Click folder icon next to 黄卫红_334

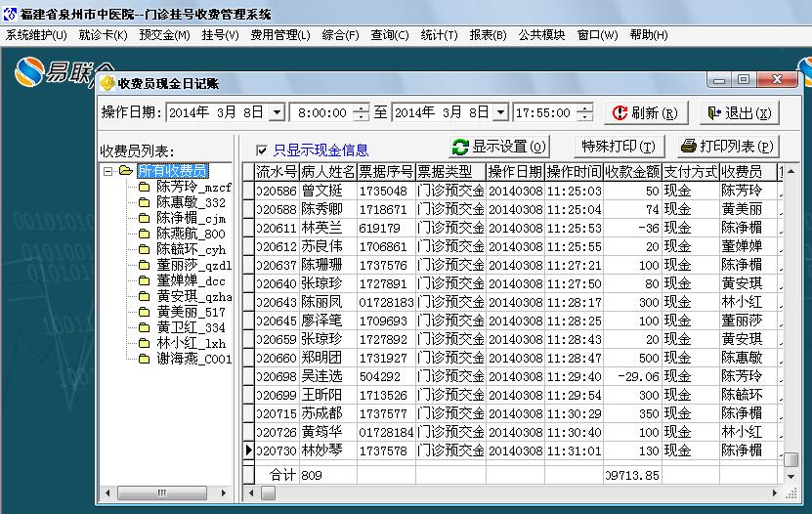(144, 327)
